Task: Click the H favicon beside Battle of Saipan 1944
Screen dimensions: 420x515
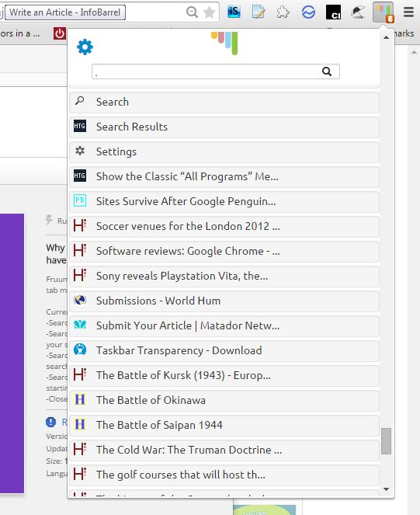Action: pos(80,424)
